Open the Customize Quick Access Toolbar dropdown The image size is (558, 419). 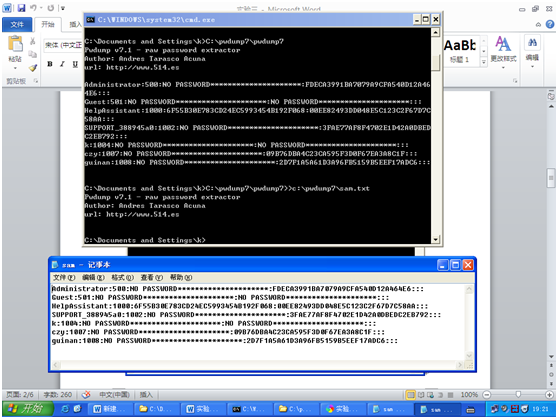(x=63, y=8)
